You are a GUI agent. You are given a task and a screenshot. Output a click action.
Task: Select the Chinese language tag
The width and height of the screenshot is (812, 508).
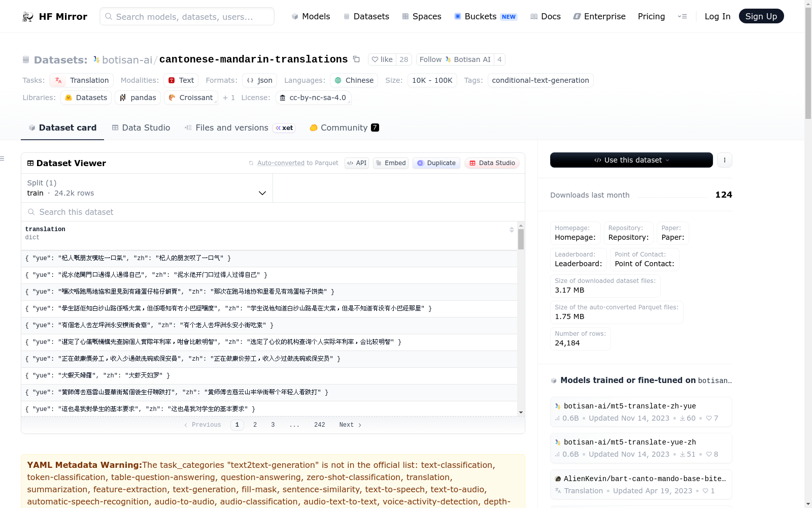(x=354, y=80)
